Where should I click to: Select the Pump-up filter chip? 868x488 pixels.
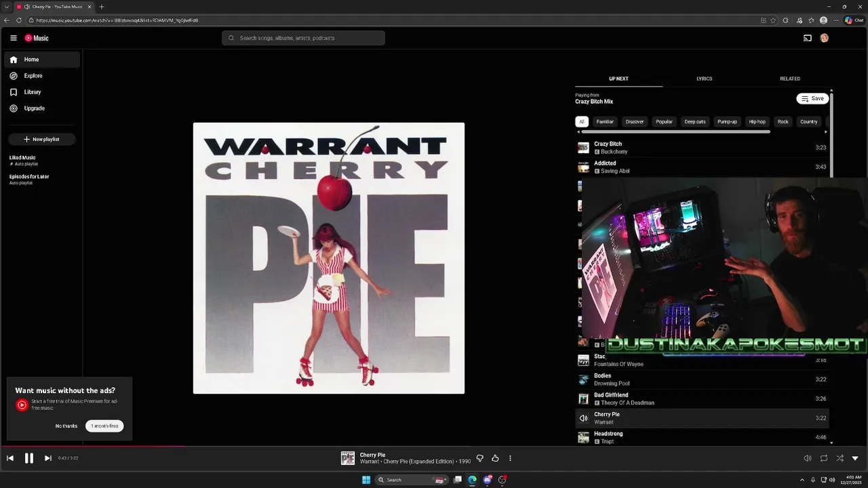coord(727,121)
